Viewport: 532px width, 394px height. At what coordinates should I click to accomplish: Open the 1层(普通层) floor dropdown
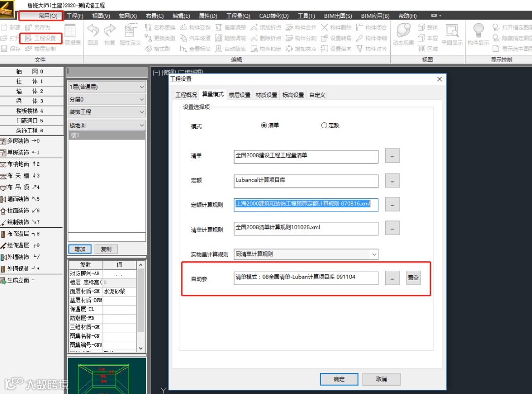(x=107, y=87)
